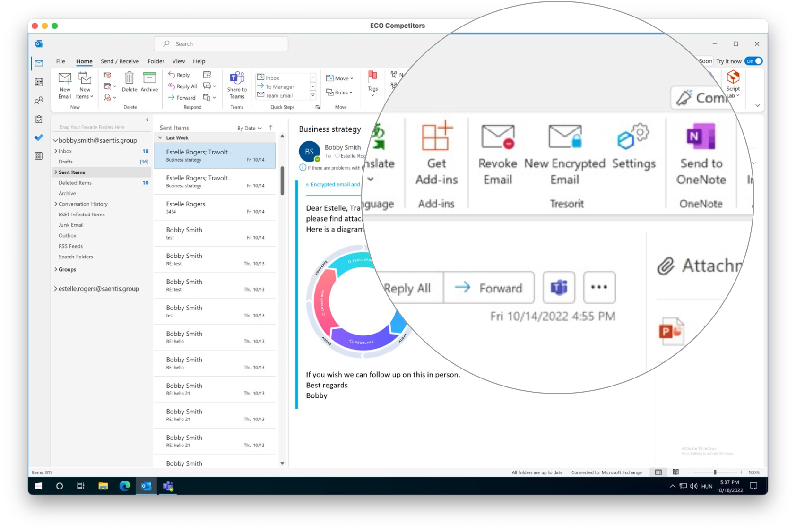Open the New Items menu
Image resolution: width=796 pixels, height=532 pixels.
click(85, 86)
